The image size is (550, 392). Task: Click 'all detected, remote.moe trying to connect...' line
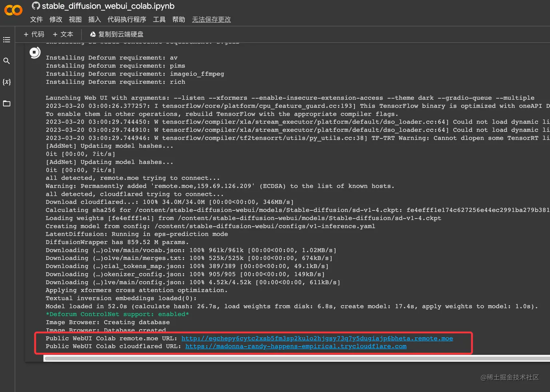pos(133,178)
